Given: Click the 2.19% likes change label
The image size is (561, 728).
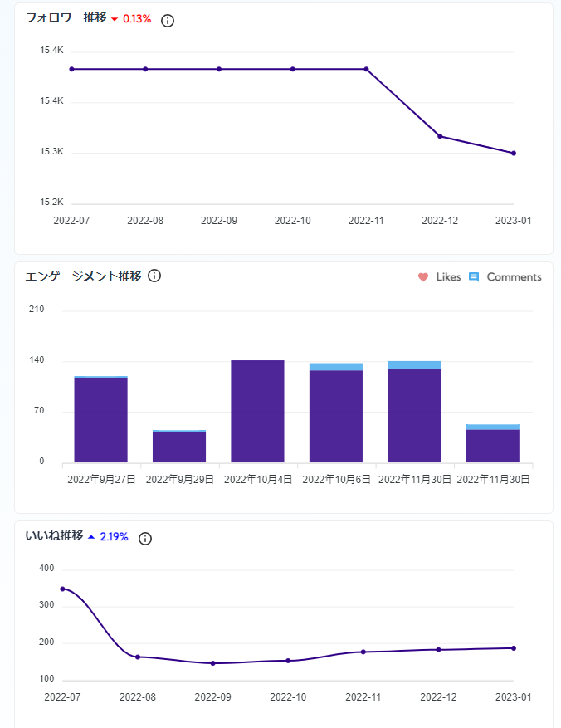Looking at the screenshot, I should (115, 537).
